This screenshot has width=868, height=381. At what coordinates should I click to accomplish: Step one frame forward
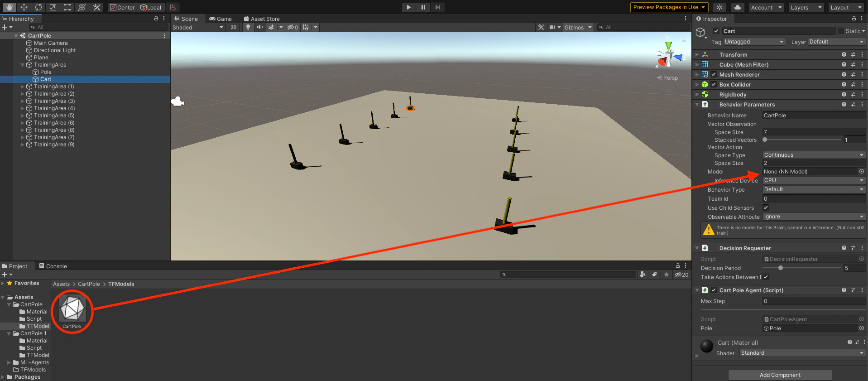(437, 7)
